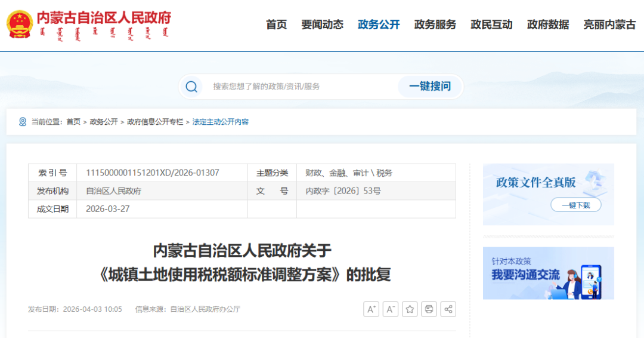Print the page with printer icon
644x338 pixels.
429,309
